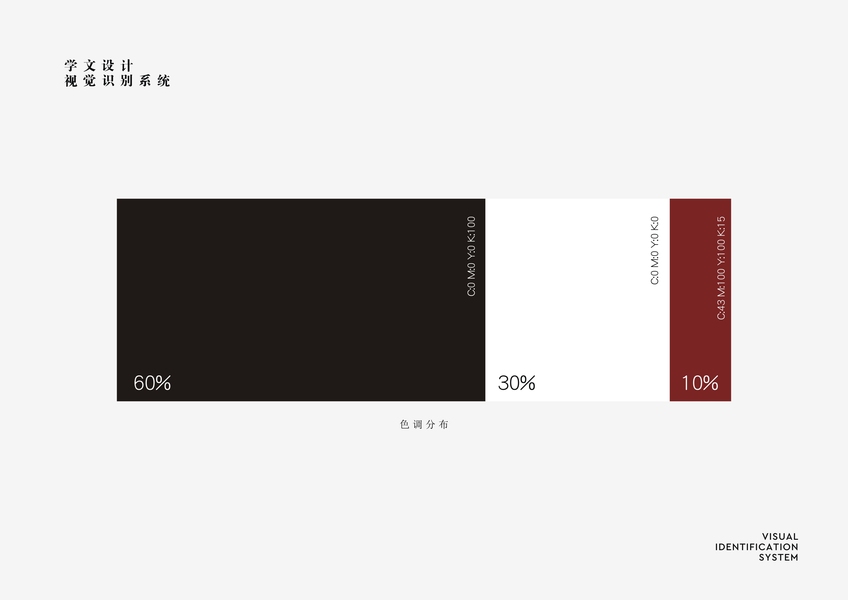Click the 视觉识别系统 heading line
Image resolution: width=848 pixels, height=600 pixels.
pyautogui.click(x=117, y=81)
